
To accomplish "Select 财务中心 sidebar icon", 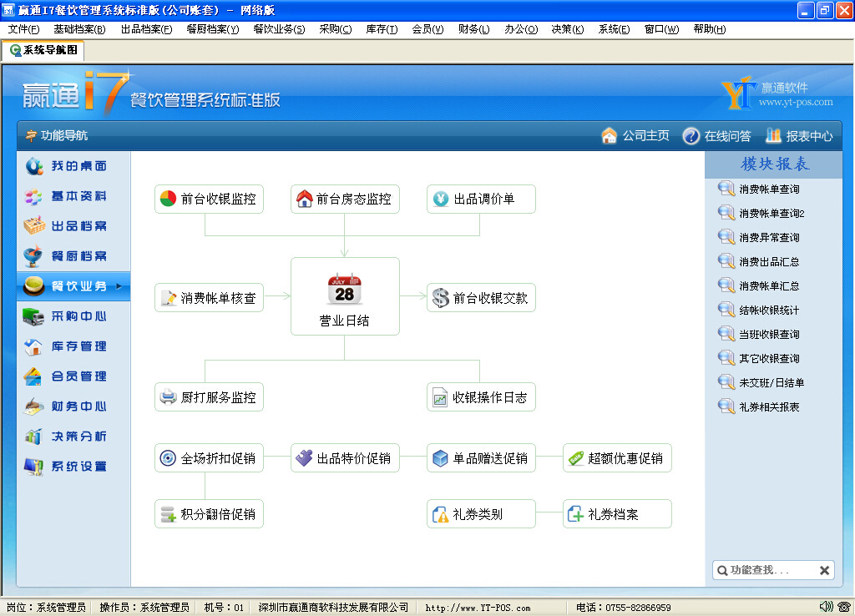I will pyautogui.click(x=33, y=406).
